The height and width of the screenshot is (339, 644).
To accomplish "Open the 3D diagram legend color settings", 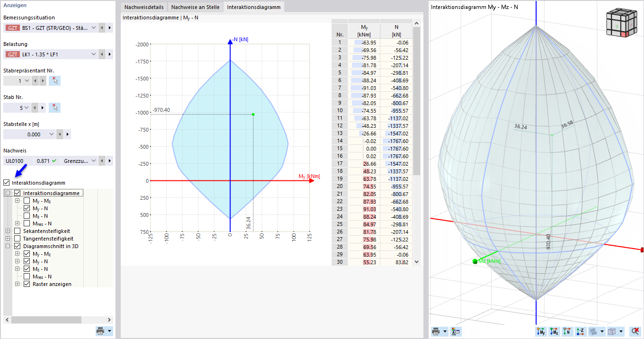I will pyautogui.click(x=456, y=332).
